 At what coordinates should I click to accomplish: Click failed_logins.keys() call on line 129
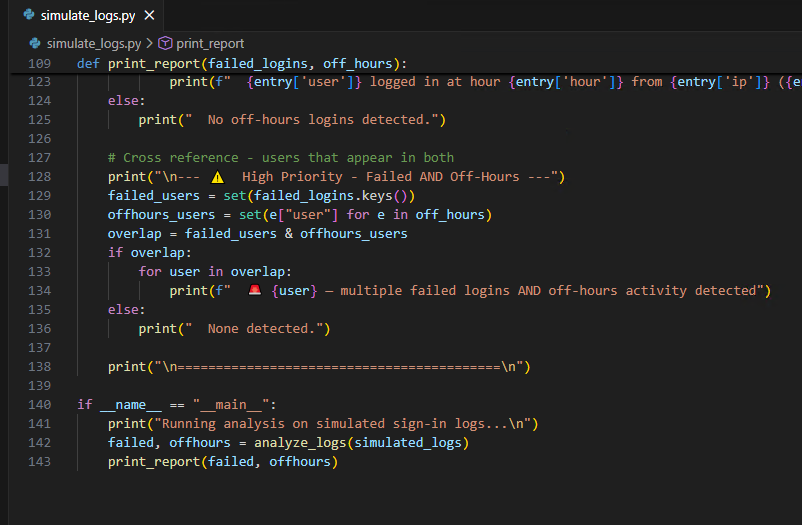330,195
